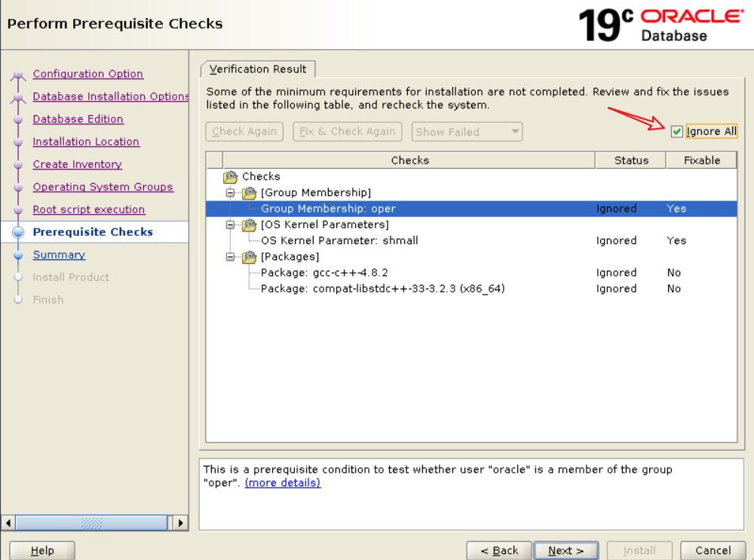754x560 pixels.
Task: Select the Package: gcc-c++-4.8.2 row
Action: tap(471, 273)
